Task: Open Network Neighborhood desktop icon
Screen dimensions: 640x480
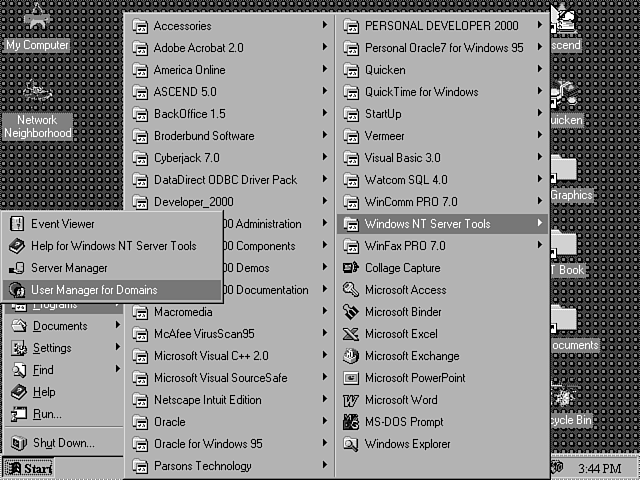Action: (x=37, y=94)
